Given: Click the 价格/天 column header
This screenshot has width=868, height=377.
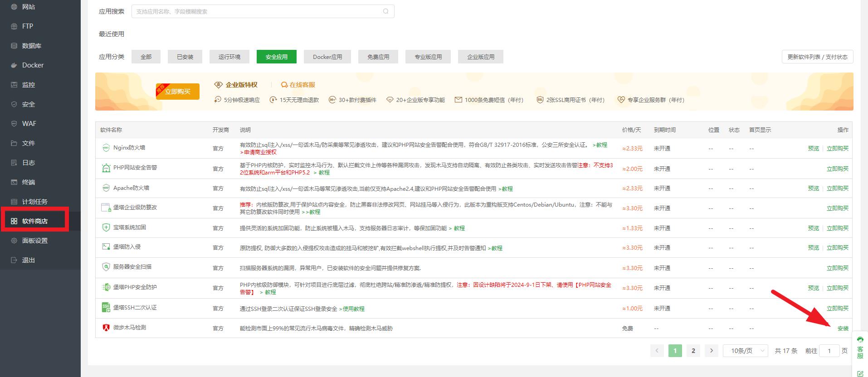Looking at the screenshot, I should coord(631,130).
